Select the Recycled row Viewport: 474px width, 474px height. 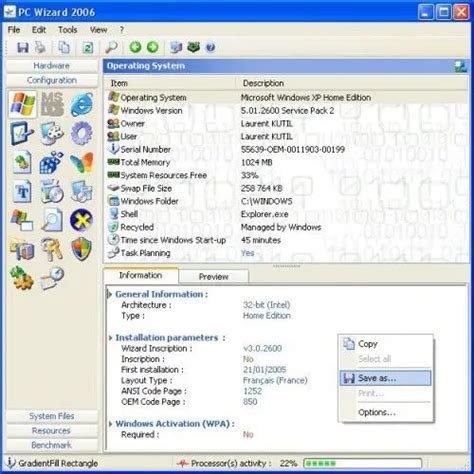click(x=286, y=227)
